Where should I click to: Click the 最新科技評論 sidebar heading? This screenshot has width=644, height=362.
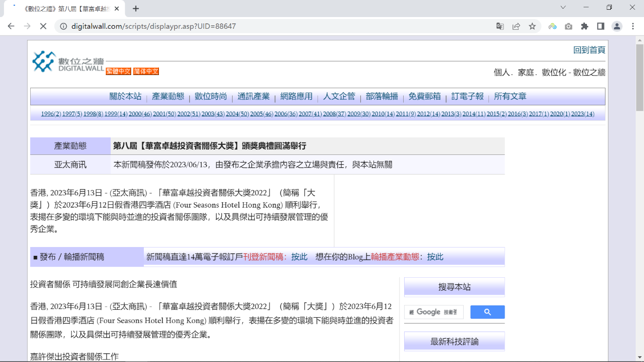454,342
